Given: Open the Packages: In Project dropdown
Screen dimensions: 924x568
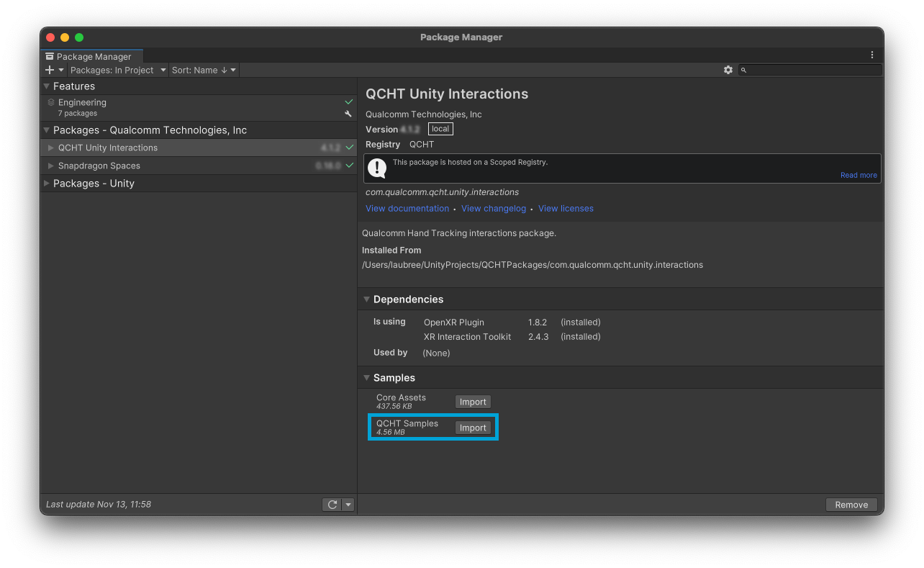Looking at the screenshot, I should click(x=118, y=70).
